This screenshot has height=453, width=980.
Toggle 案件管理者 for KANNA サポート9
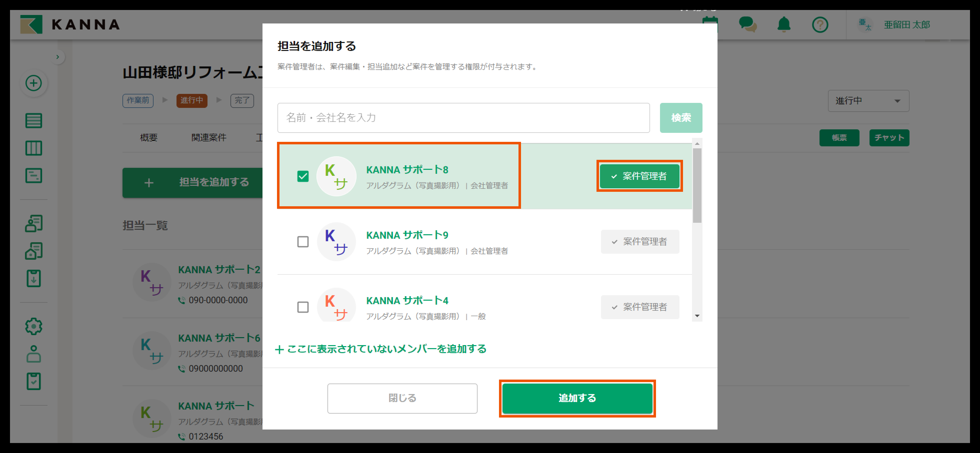(x=640, y=241)
